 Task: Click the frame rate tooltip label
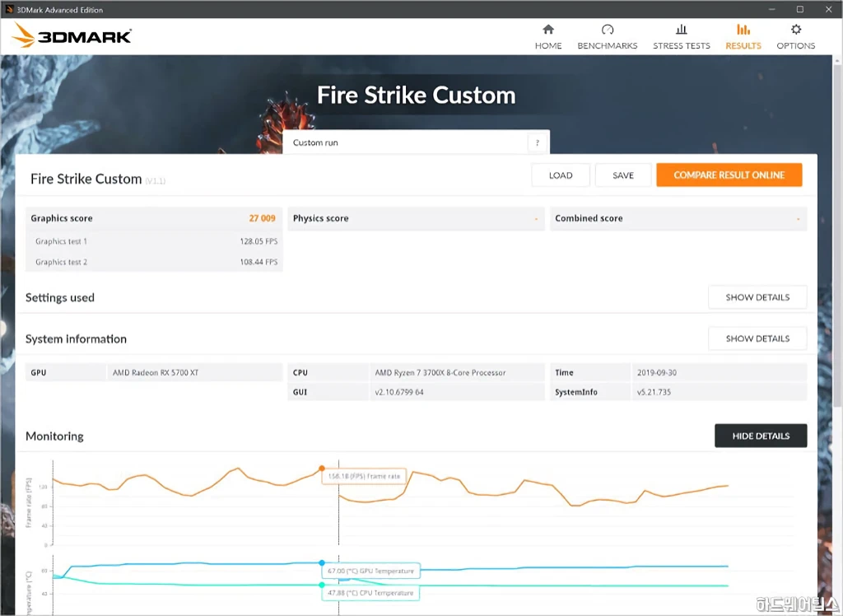point(364,476)
